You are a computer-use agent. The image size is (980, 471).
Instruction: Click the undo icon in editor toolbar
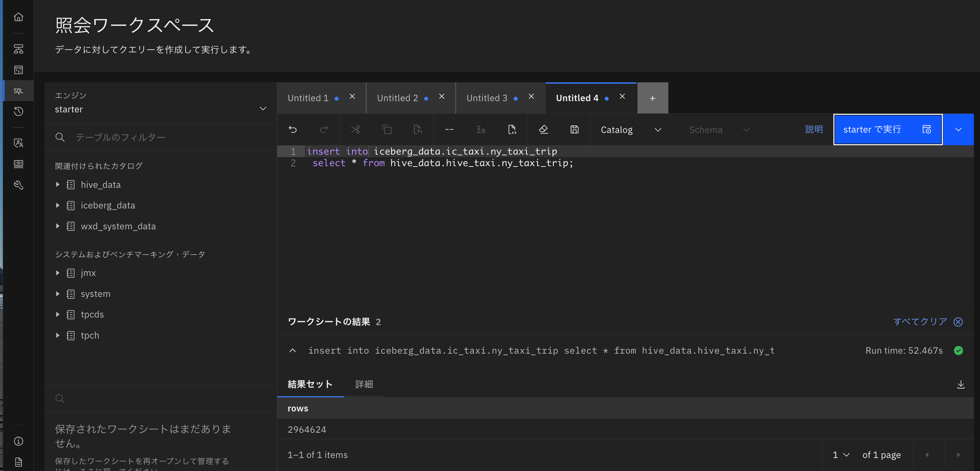click(x=292, y=130)
